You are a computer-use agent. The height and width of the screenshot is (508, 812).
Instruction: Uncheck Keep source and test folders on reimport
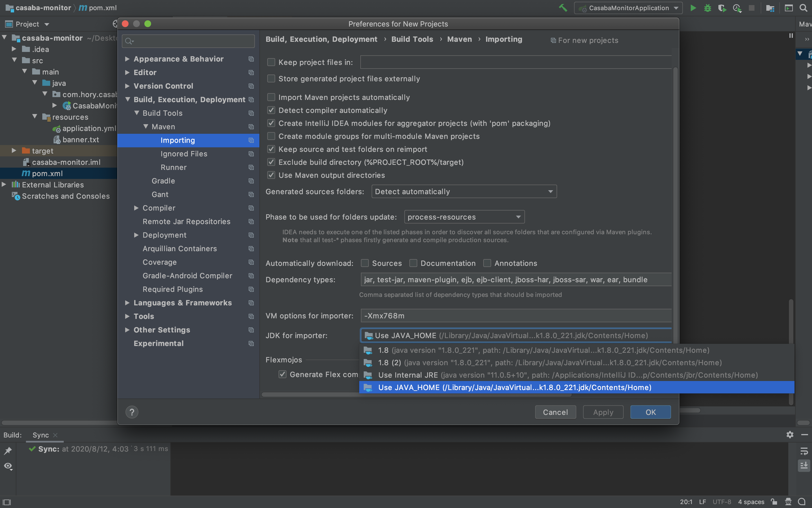point(271,149)
